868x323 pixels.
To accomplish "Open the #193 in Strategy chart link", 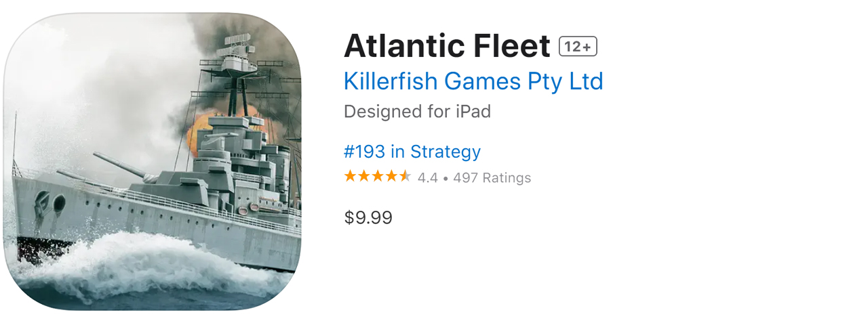I will [x=412, y=151].
